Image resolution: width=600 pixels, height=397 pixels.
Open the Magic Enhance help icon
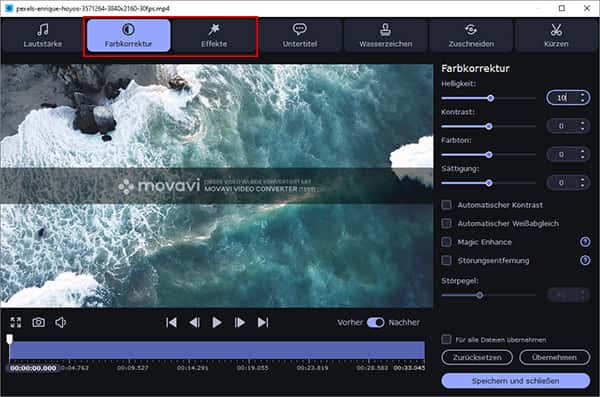(x=585, y=242)
